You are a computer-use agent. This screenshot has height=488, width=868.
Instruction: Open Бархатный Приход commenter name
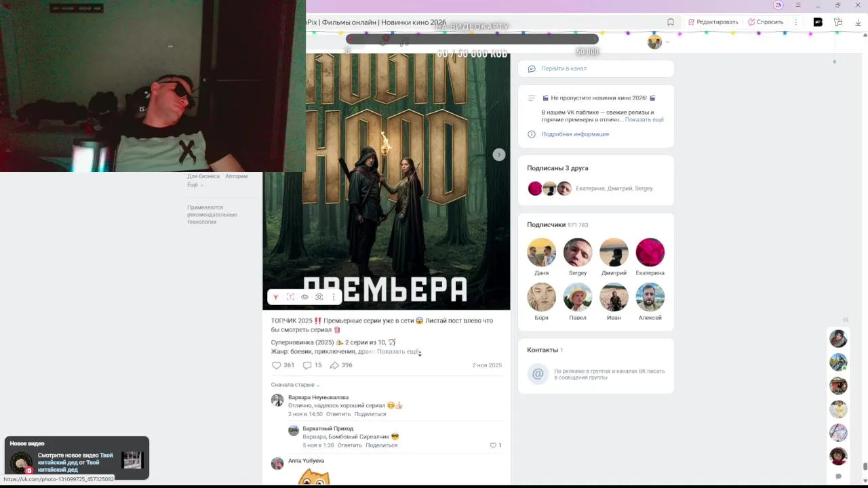(x=328, y=428)
